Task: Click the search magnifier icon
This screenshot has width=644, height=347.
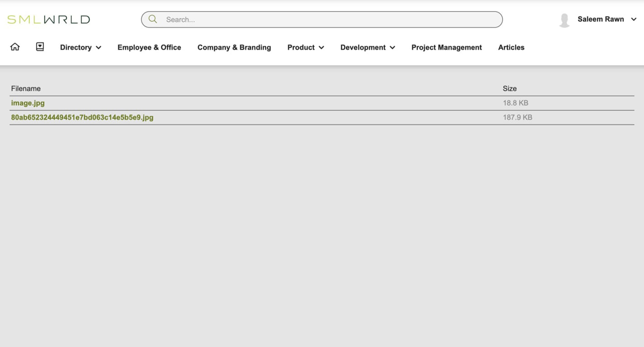Action: pos(153,19)
